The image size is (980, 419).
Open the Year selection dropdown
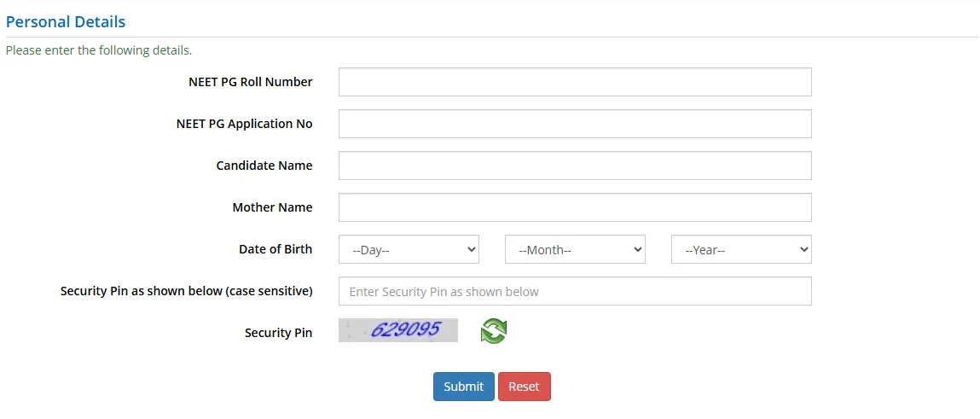pos(740,249)
